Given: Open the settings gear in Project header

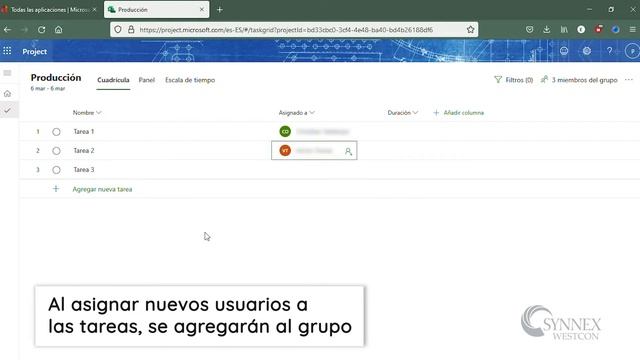Looking at the screenshot, I should (x=587, y=51).
